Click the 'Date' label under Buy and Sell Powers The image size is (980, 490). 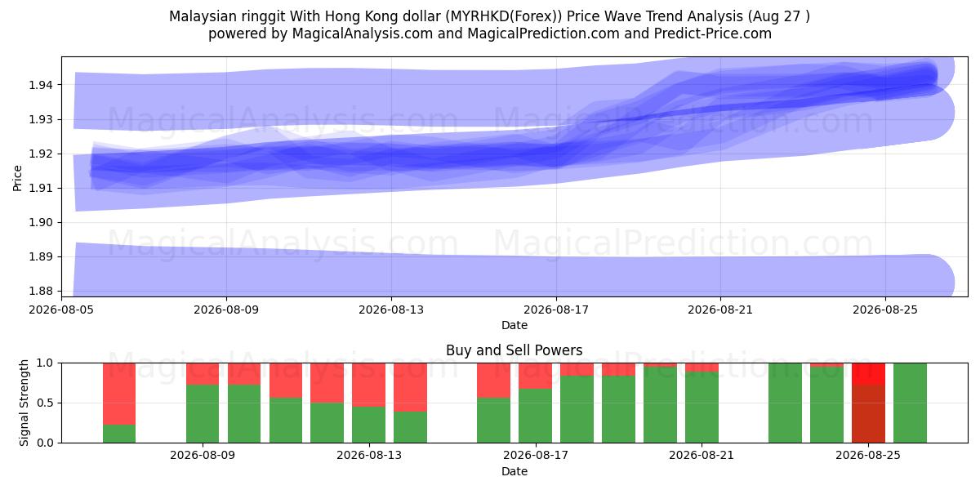coord(514,471)
